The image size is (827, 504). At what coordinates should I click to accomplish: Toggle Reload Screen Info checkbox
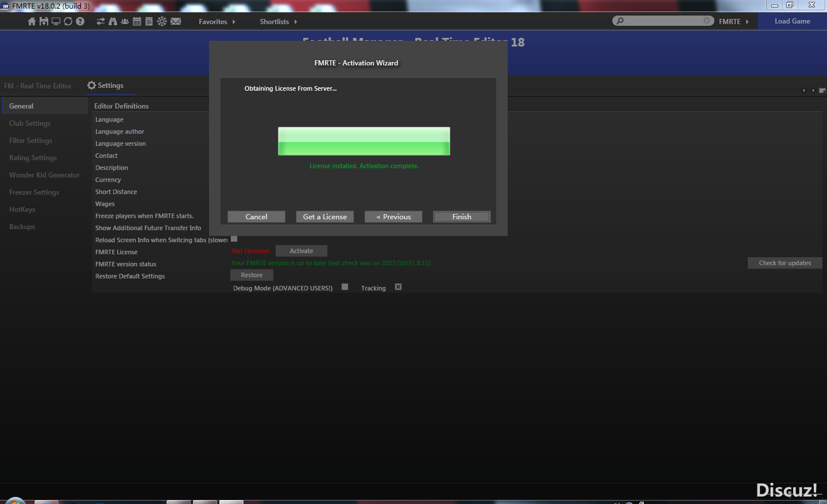[x=234, y=239]
